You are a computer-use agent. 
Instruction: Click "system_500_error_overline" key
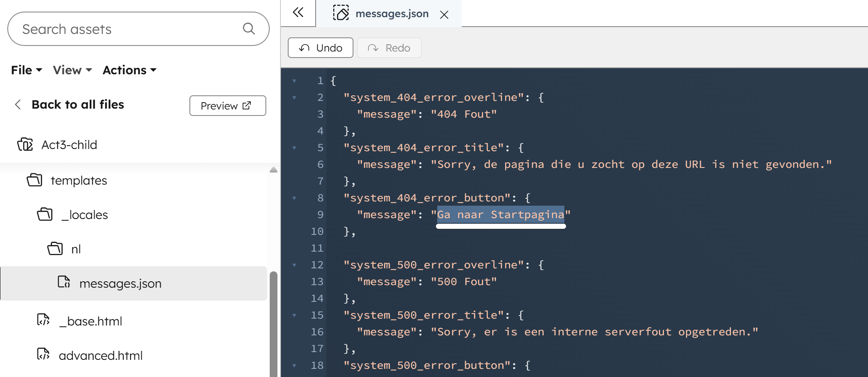tap(433, 265)
